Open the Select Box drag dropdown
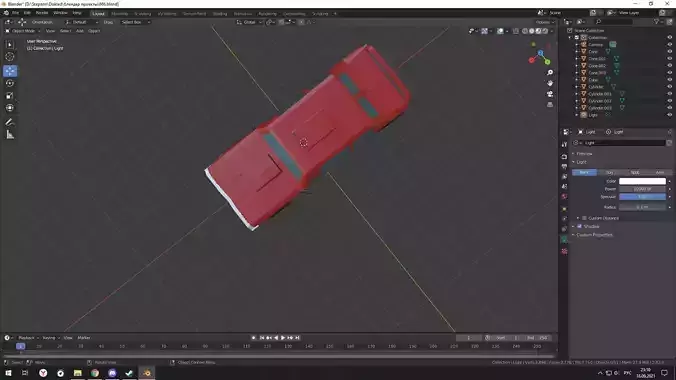The width and height of the screenshot is (676, 380). (135, 22)
